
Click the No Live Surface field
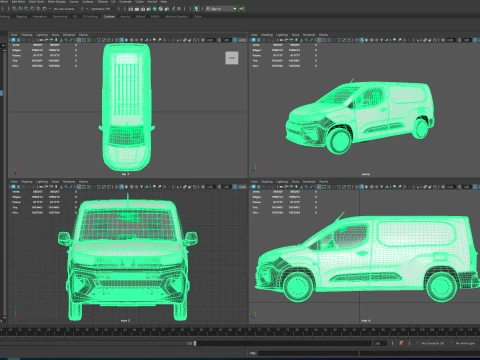[64, 9]
